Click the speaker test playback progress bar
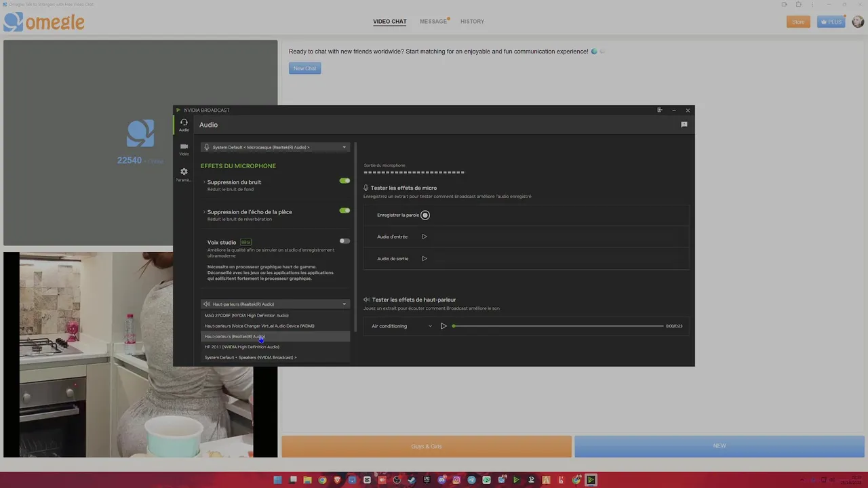This screenshot has width=868, height=488. click(x=558, y=326)
